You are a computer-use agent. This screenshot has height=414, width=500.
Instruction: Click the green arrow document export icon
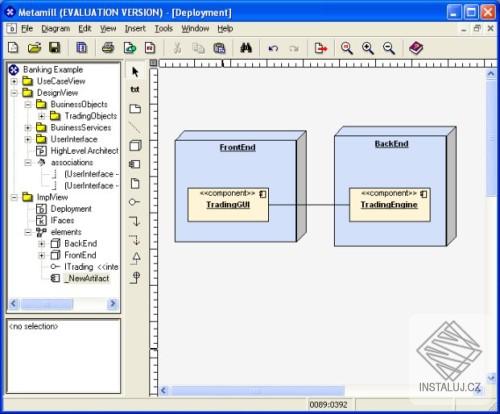pyautogui.click(x=130, y=48)
